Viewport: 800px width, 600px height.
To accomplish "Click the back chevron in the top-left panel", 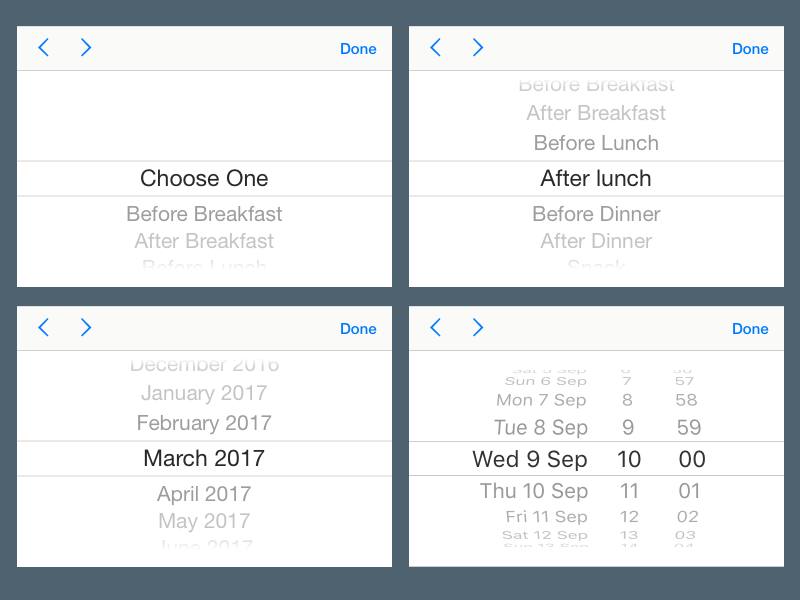I will click(x=43, y=47).
